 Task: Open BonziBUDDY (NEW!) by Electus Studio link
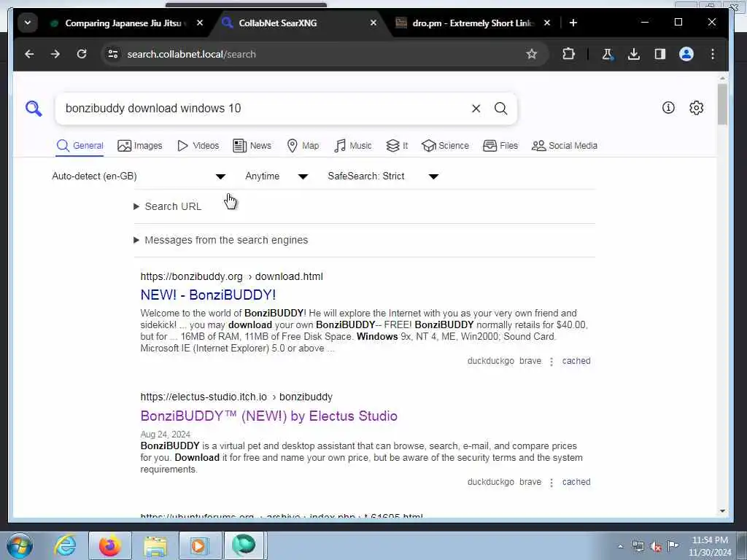pos(268,416)
